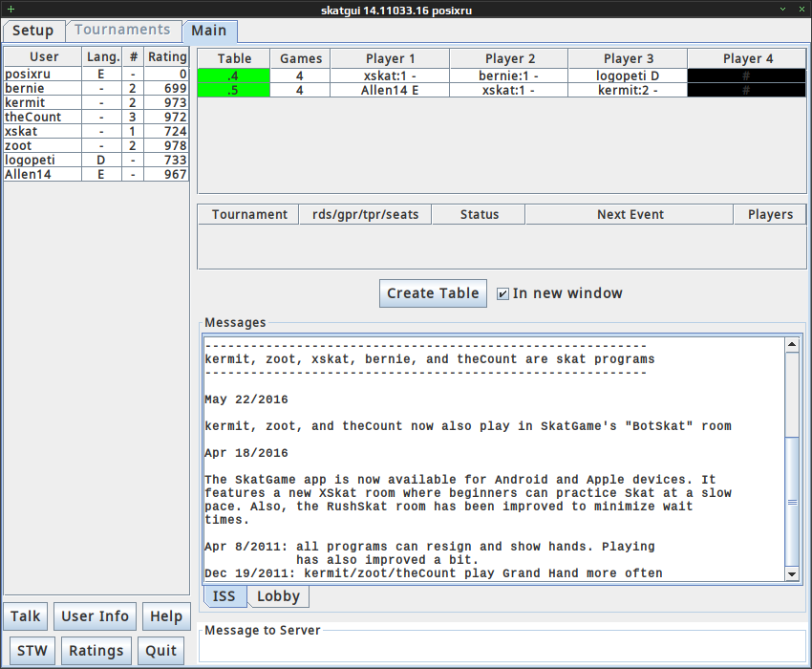Click logopeti D in table .4 row

(628, 76)
